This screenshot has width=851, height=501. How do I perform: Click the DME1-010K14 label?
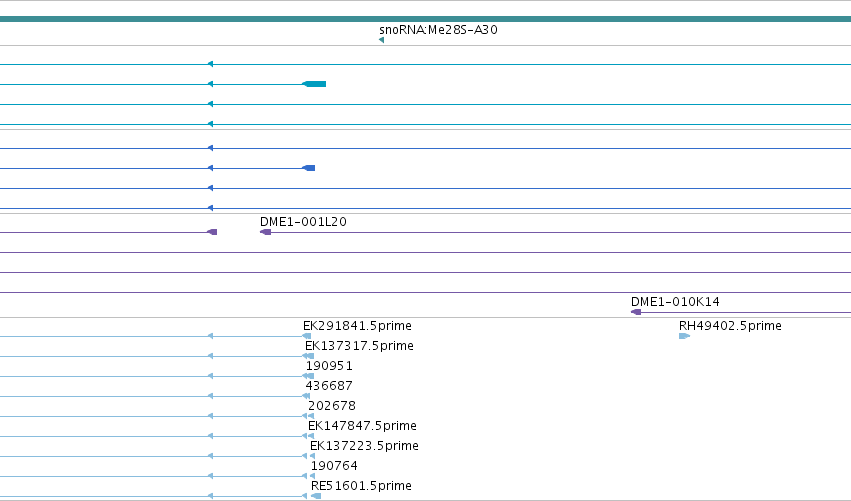point(675,301)
